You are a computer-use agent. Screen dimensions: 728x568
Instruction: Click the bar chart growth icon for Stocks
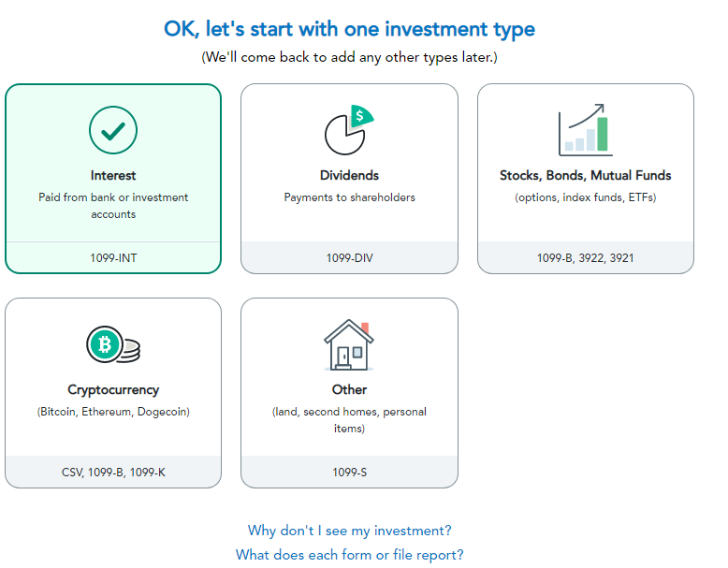(x=586, y=130)
